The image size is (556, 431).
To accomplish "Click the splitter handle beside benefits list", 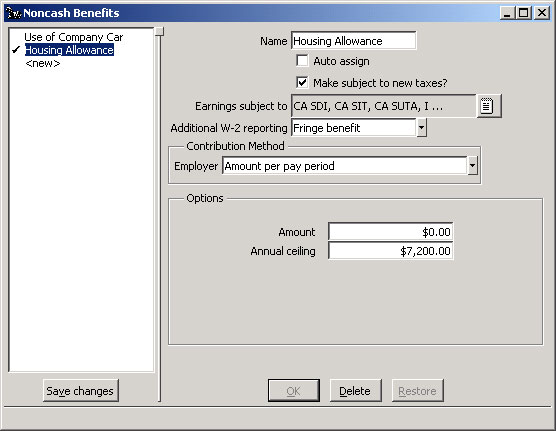I will 160,31.
